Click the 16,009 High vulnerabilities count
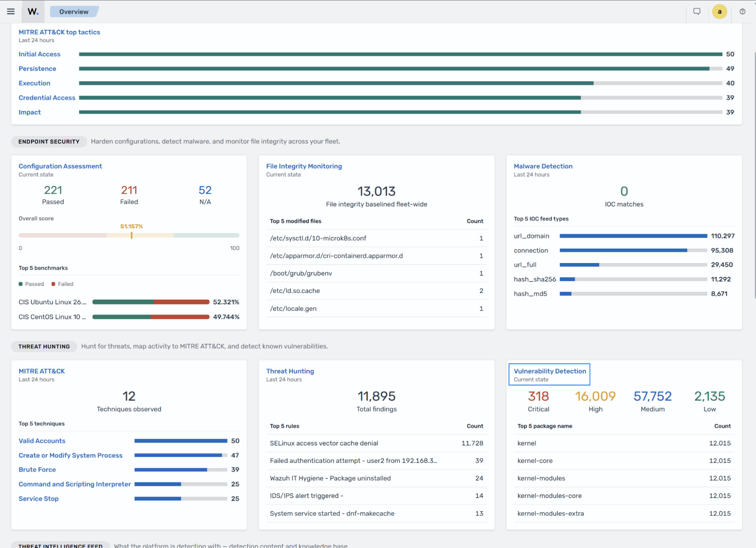 pos(595,396)
